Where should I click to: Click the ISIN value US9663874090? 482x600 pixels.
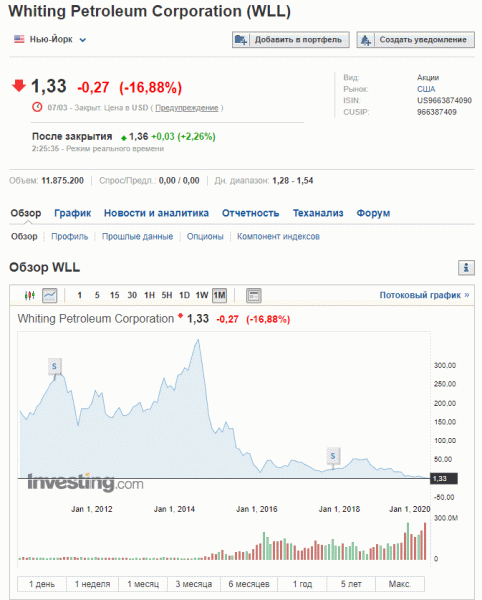[x=444, y=101]
